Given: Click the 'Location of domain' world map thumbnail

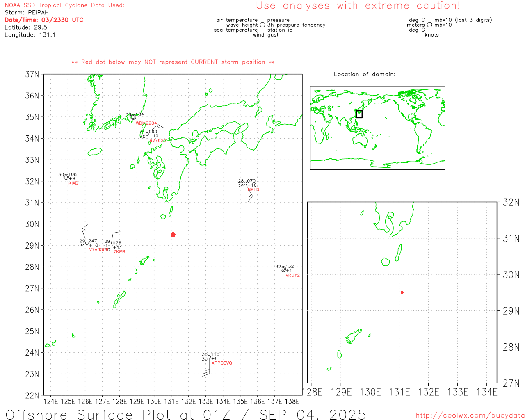Looking at the screenshot, I should pyautogui.click(x=377, y=128).
